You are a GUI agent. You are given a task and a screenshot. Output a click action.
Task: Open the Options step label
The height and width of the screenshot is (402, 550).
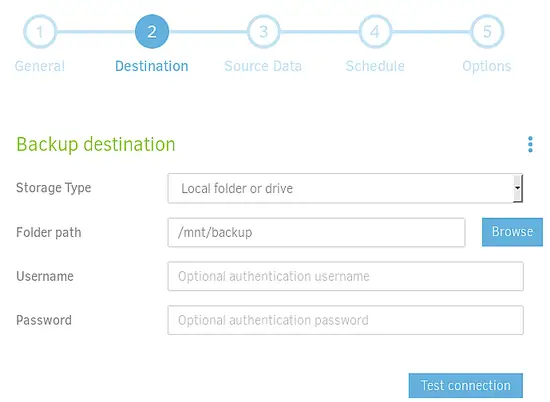[487, 66]
